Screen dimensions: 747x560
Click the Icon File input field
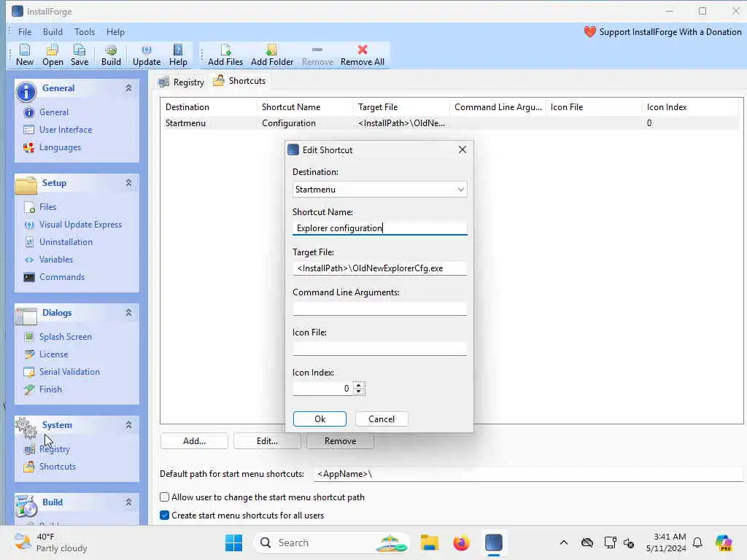click(x=379, y=349)
